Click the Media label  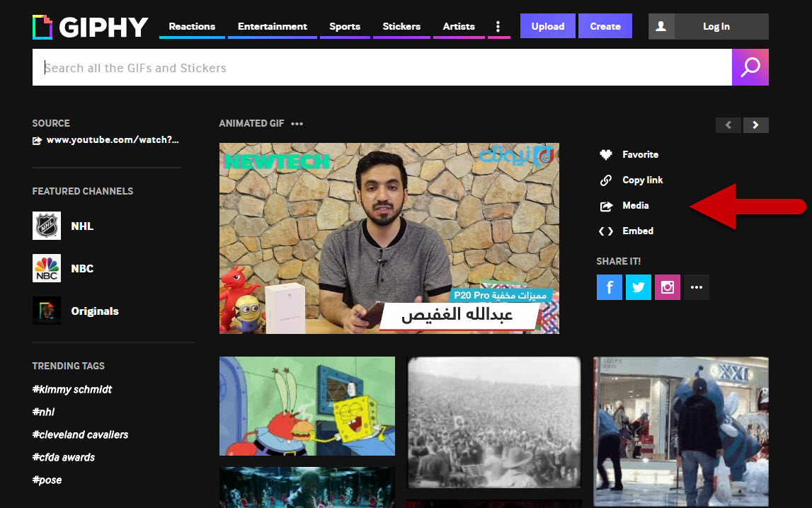(x=636, y=205)
